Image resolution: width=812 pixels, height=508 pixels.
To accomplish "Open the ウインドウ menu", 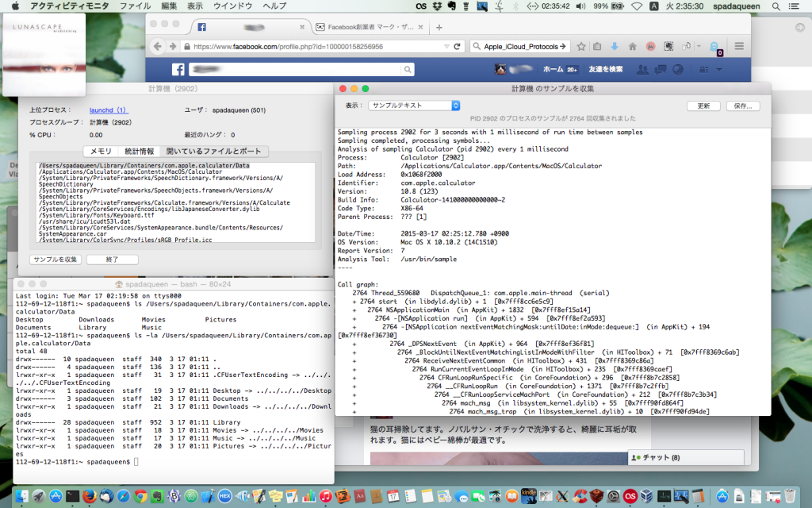I will tap(232, 6).
